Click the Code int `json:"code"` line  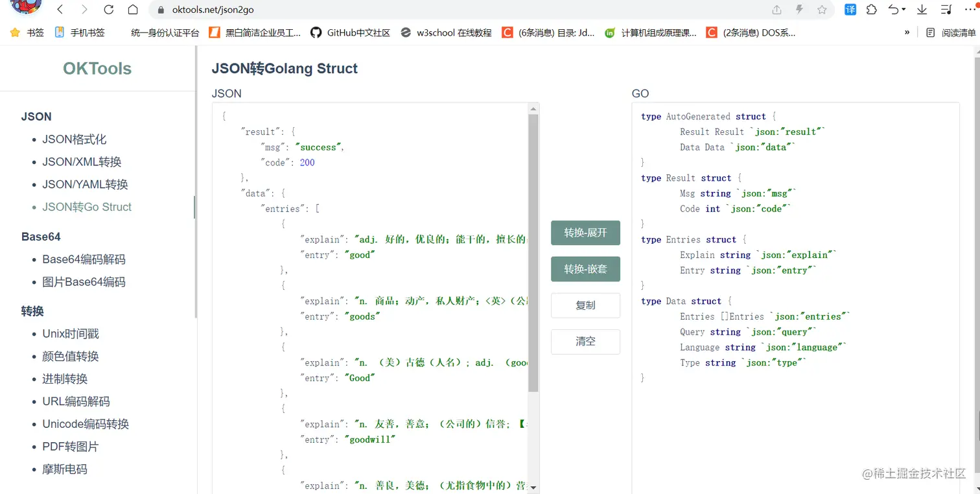coord(736,209)
